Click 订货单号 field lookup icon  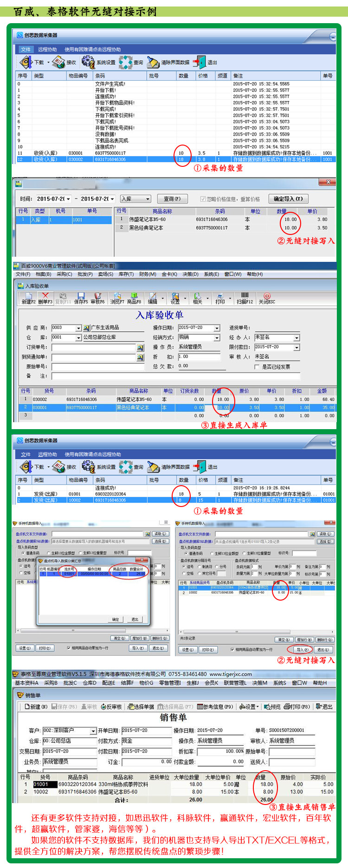click(140, 348)
